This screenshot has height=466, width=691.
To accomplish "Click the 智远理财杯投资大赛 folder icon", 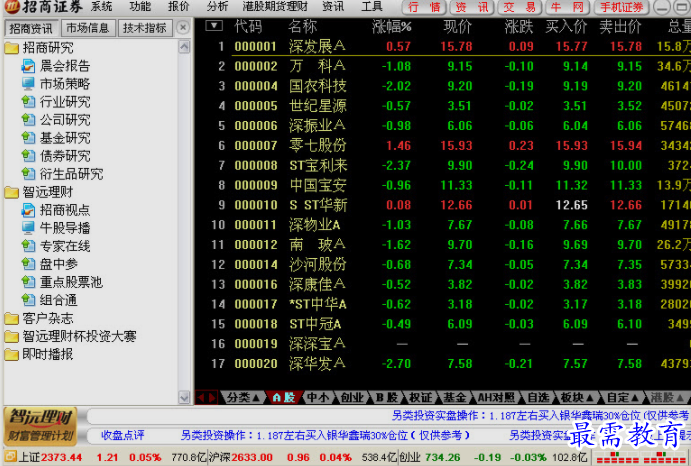I will (x=11, y=336).
